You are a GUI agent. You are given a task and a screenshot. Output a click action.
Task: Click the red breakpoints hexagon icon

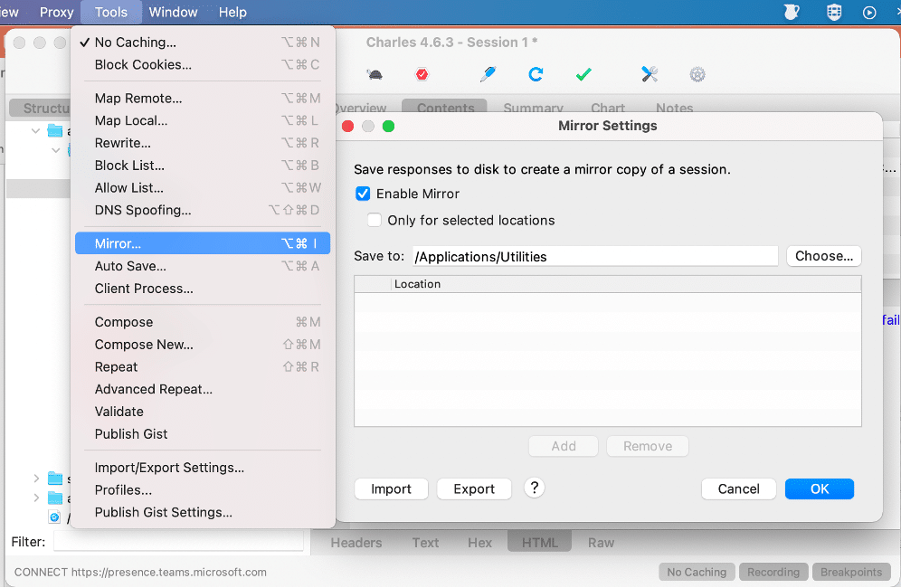(x=422, y=75)
